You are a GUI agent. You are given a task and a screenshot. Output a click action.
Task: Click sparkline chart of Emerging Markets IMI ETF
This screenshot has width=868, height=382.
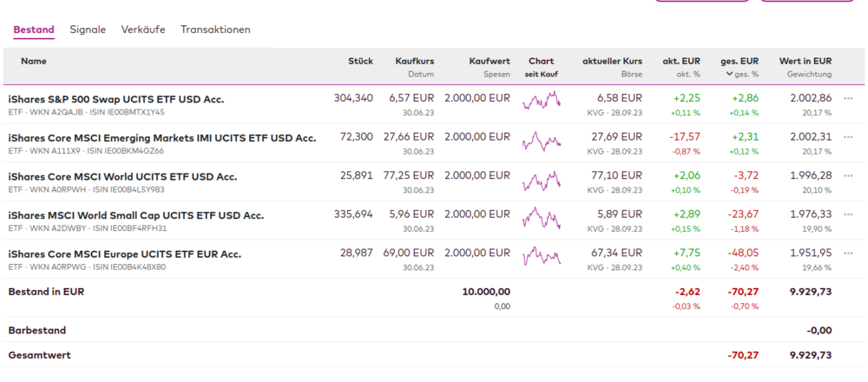541,142
